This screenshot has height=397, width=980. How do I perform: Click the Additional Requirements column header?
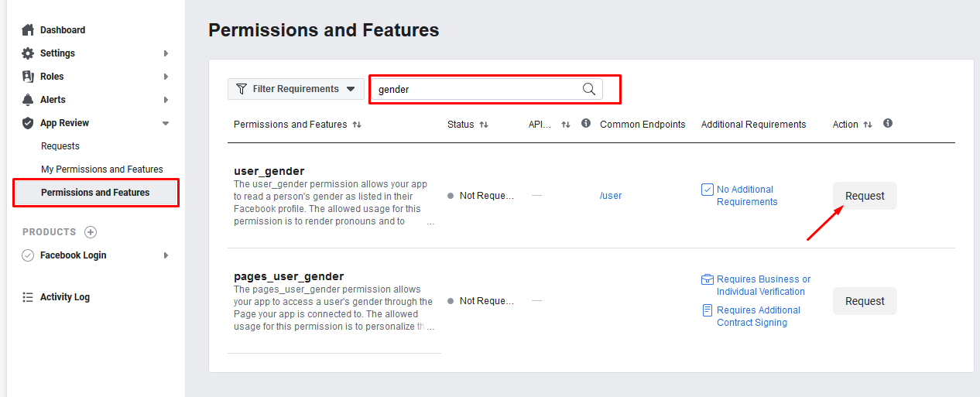click(753, 125)
